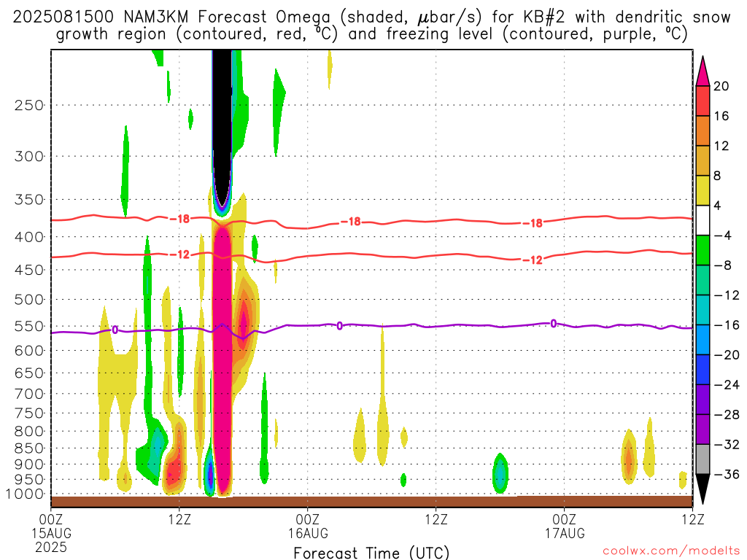Click the 400 pressure level label
This screenshot has width=747, height=560.
tap(29, 237)
